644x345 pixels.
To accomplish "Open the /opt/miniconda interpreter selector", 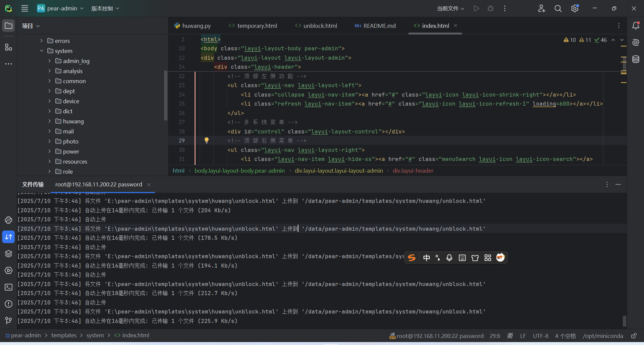I will [x=603, y=336].
